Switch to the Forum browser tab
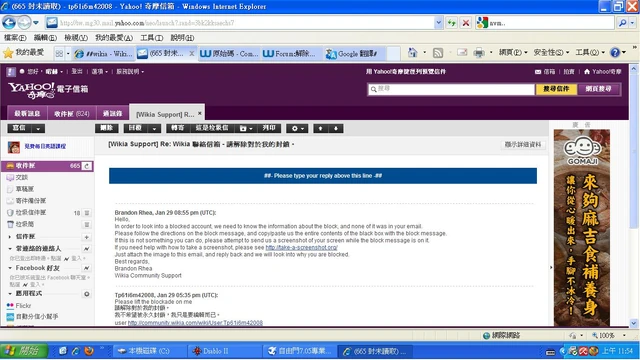The image size is (640, 360). pyautogui.click(x=291, y=53)
